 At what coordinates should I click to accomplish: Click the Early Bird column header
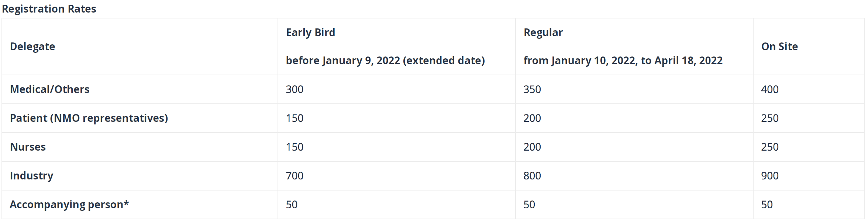pos(310,32)
